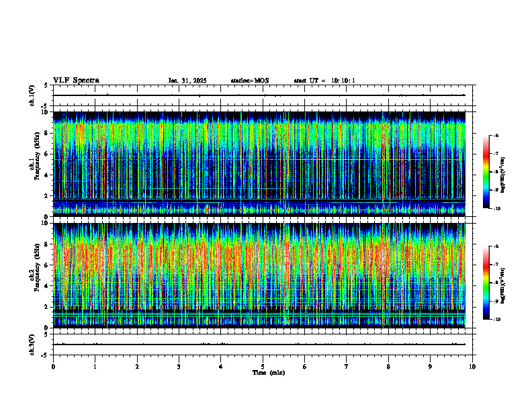Click time-axis tick label "5"
Image resolution: width=532 pixels, height=411 pixels.
tap(263, 367)
